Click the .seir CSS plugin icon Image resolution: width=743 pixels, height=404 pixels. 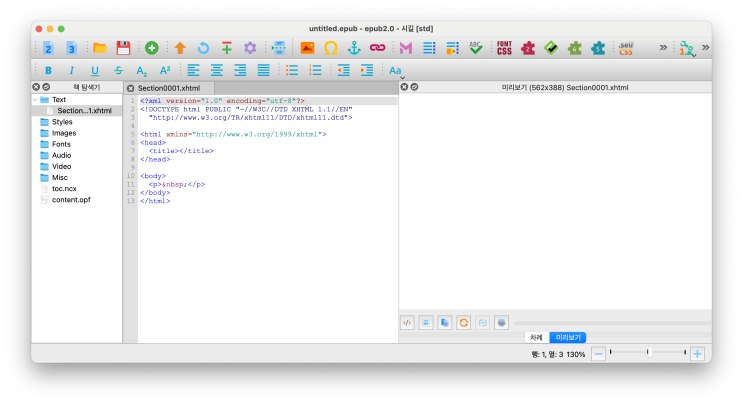[626, 48]
